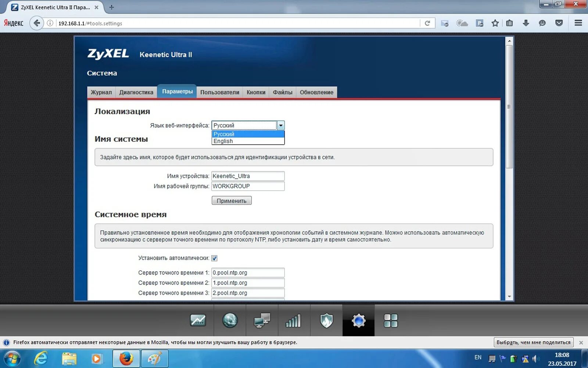Close the ZyXEL Keenetic browser tab
The width and height of the screenshot is (588, 368).
coord(96,7)
